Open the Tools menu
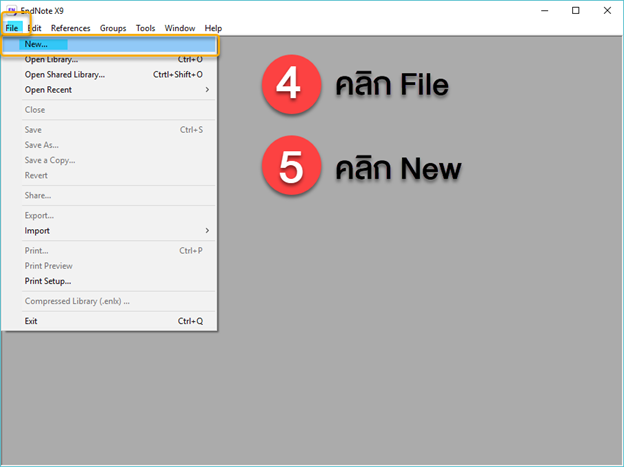 [146, 28]
